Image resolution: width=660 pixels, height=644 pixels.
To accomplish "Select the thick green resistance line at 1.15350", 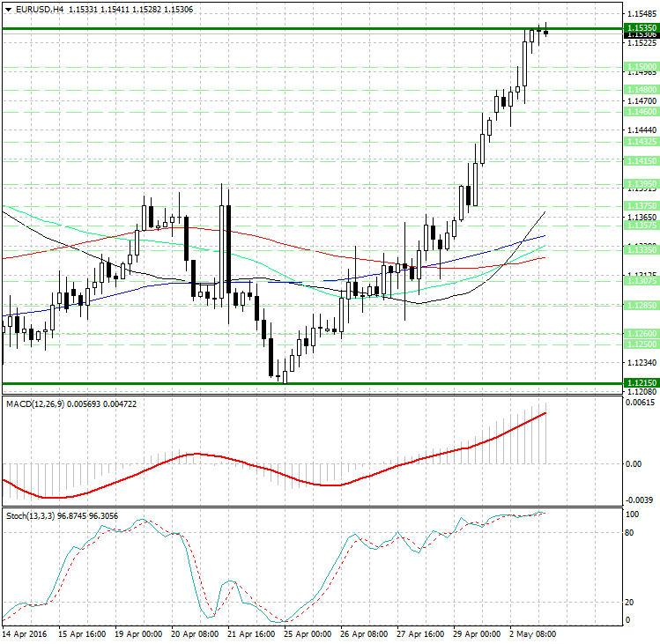I will [x=312, y=28].
